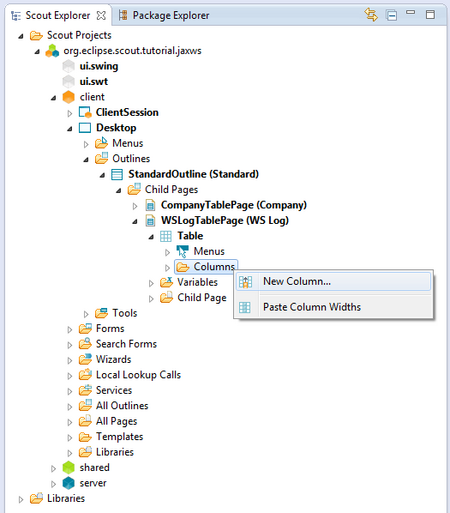Click the grey ui.swt bundle icon

point(68,81)
